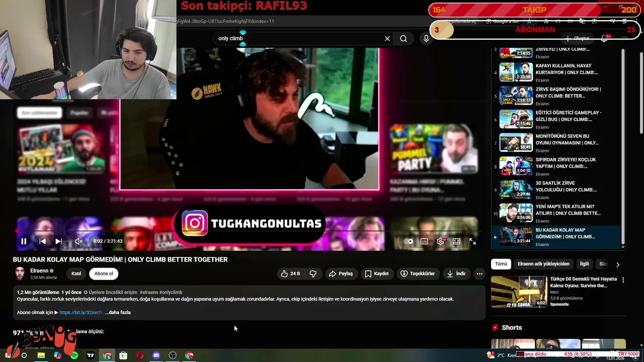Toggle the autoplay switch in player
644x362 pixels.
(408, 241)
